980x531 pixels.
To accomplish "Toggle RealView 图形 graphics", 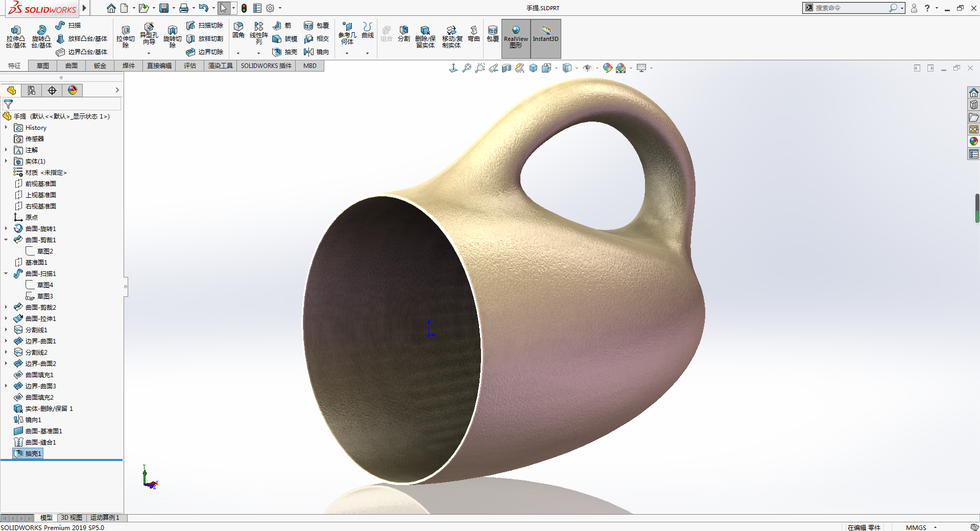I will (x=516, y=38).
